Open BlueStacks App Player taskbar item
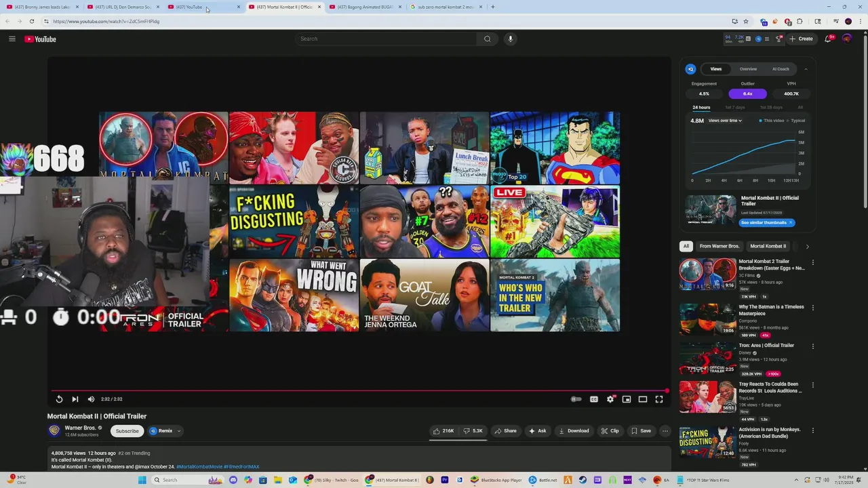Image resolution: width=868 pixels, height=488 pixels. tap(496, 480)
